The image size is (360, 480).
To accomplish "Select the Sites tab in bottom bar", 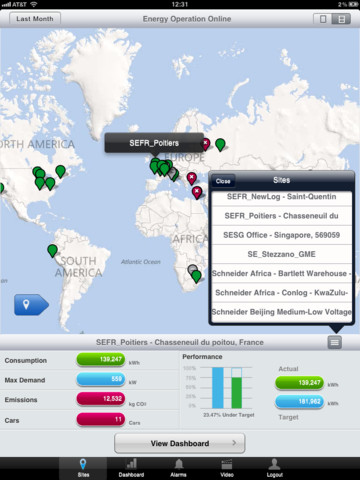I will coord(83,468).
